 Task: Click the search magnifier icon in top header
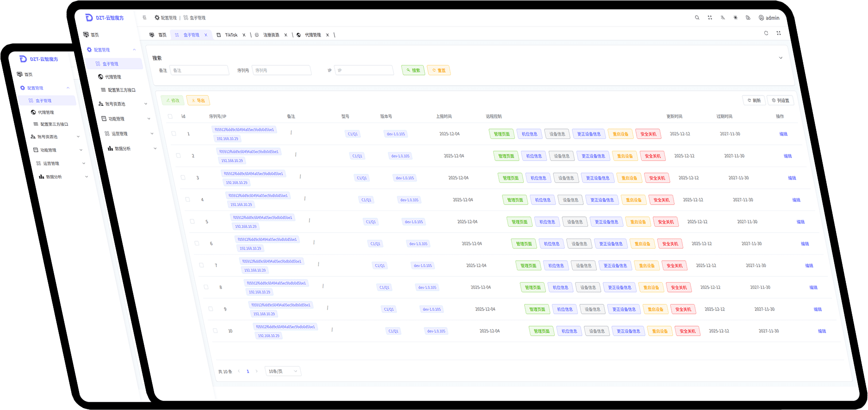(697, 18)
